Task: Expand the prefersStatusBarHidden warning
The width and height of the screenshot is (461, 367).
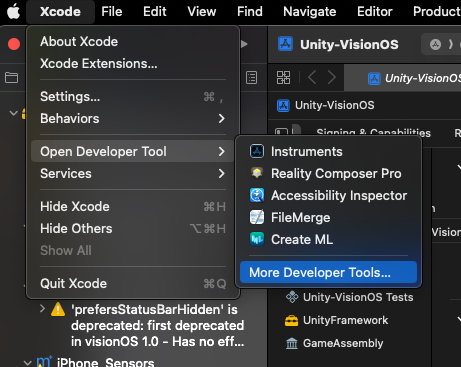Action: click(x=42, y=309)
